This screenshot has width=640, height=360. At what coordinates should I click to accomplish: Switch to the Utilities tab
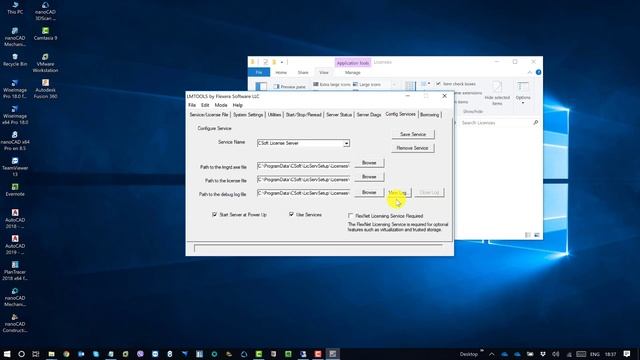pyautogui.click(x=274, y=115)
